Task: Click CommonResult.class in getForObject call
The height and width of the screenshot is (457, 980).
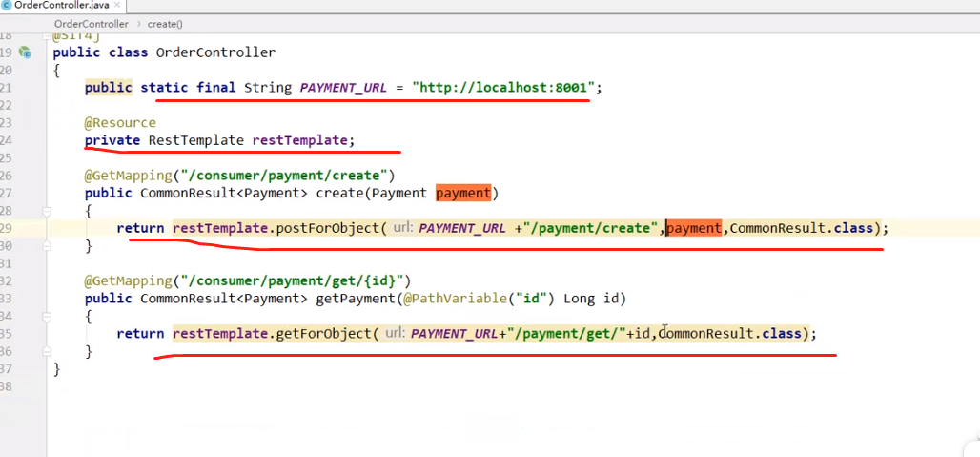Action: pos(729,333)
